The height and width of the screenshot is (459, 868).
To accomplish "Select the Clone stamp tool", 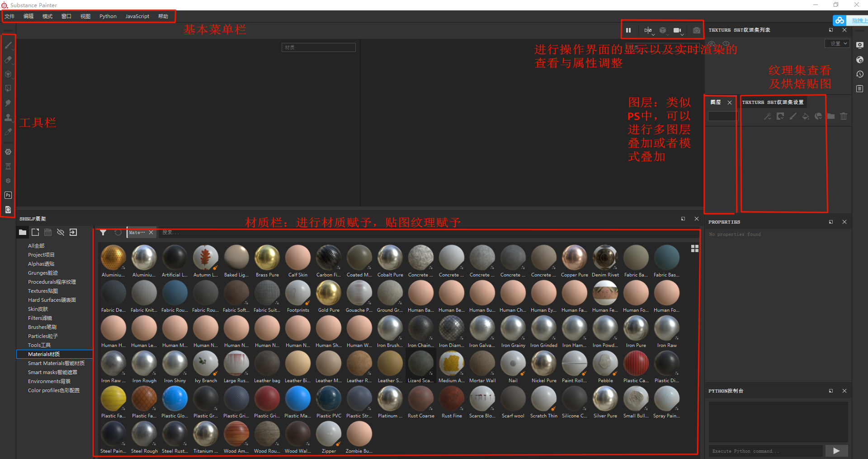I will tap(8, 117).
